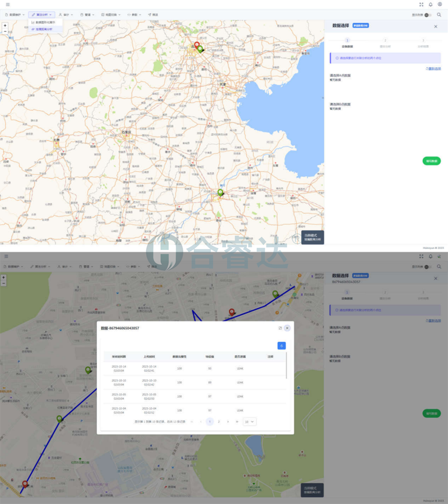Select the first item in the open 算法分析 submenu
This screenshot has height=504, width=448.
(45, 22)
